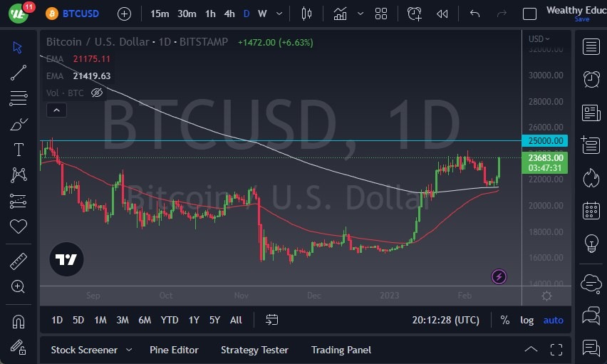Screen dimensions: 607x364
Task: Select the W weekly timeframe
Action: (x=262, y=14)
